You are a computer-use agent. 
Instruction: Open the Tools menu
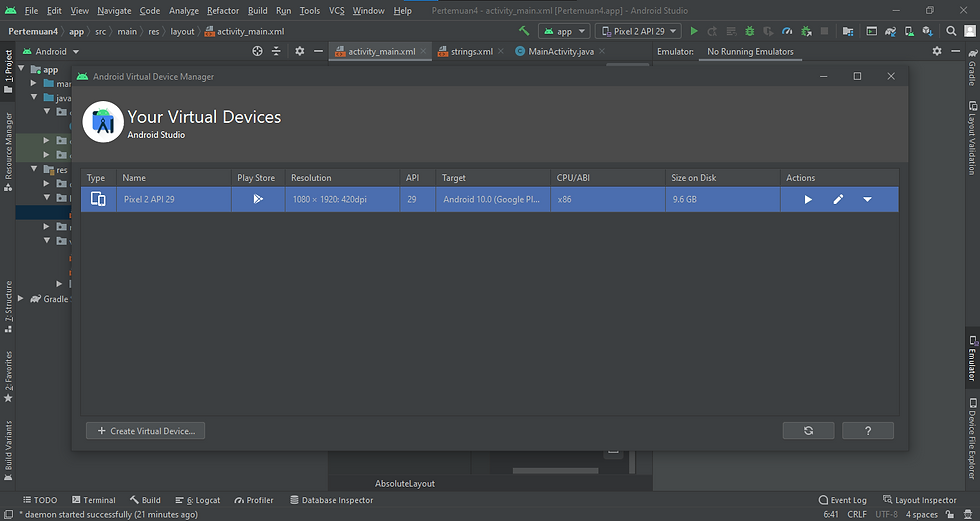coord(309,11)
